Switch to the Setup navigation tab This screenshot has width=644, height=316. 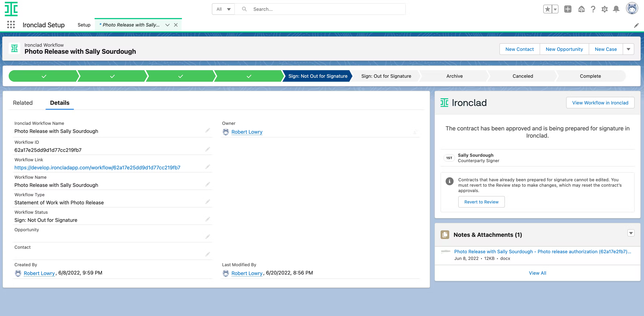[x=84, y=25]
